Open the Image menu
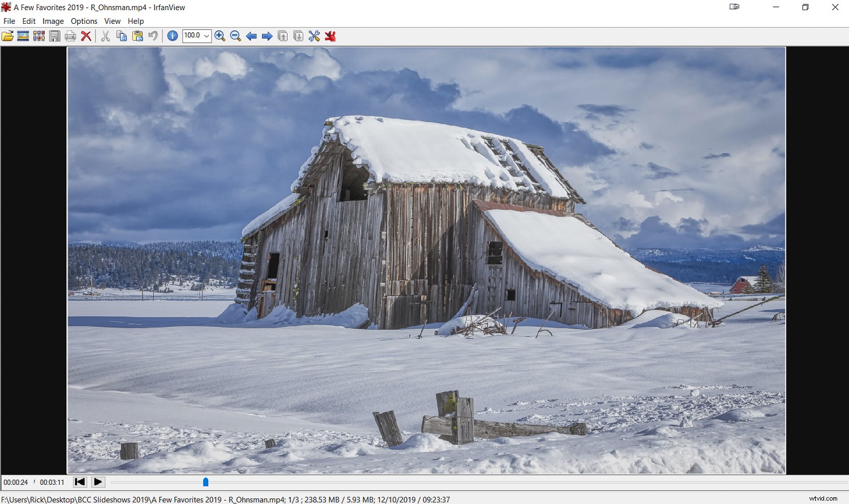 pos(53,21)
